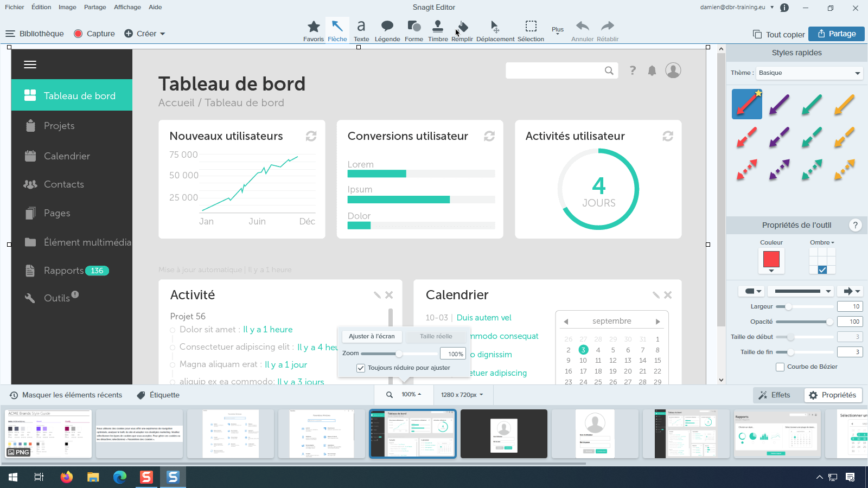868x488 pixels.
Task: Select the PNG ACME Brands thumbnail
Action: [48, 434]
